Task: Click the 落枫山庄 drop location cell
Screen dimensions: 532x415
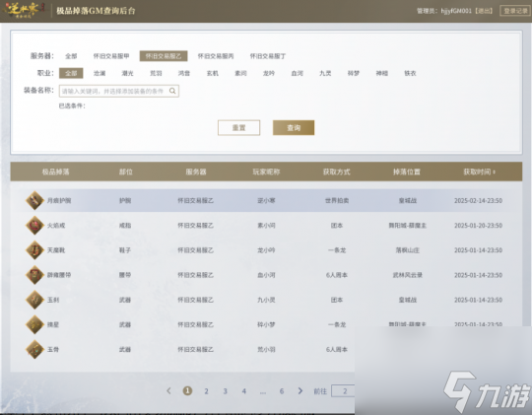Action: pos(407,250)
